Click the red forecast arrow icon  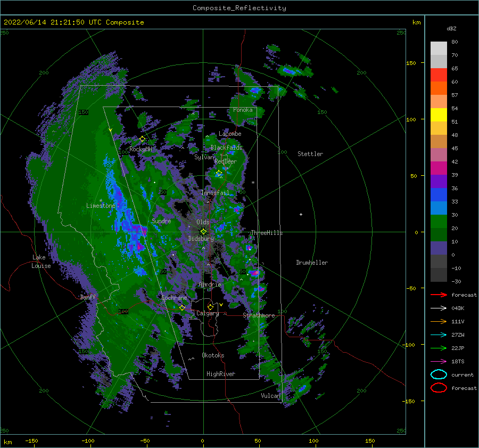point(439,295)
